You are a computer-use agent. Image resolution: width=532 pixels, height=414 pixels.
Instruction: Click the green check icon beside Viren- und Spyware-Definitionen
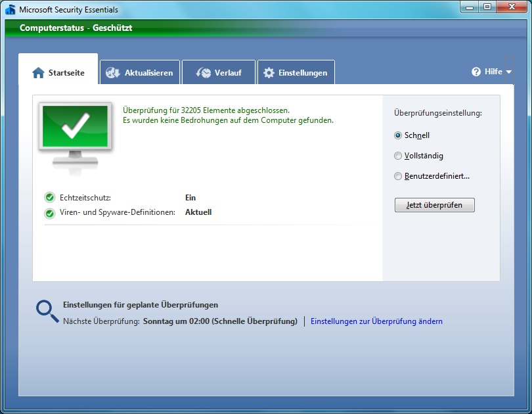[49, 213]
